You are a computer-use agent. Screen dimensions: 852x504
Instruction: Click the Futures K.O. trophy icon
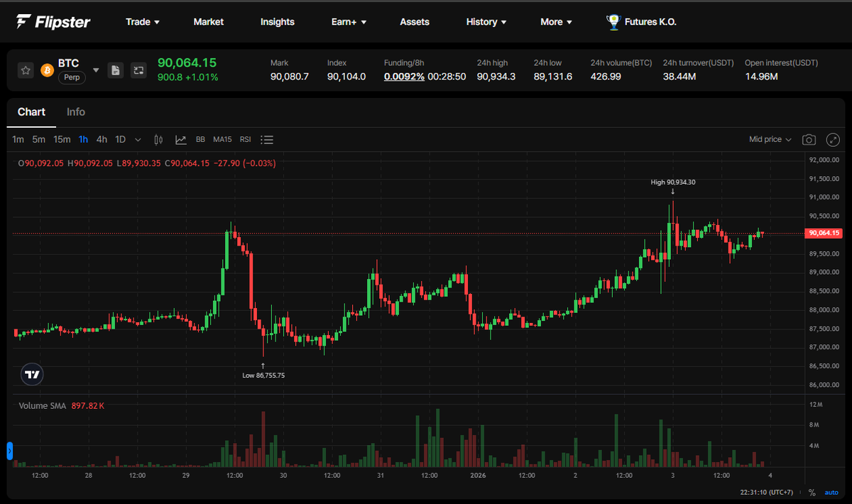(x=613, y=22)
